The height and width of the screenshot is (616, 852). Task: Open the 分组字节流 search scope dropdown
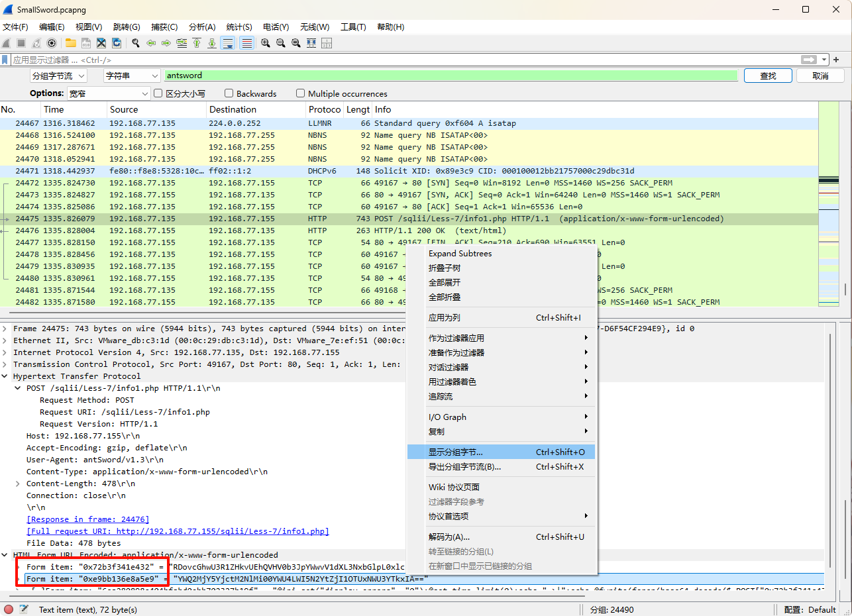(58, 76)
